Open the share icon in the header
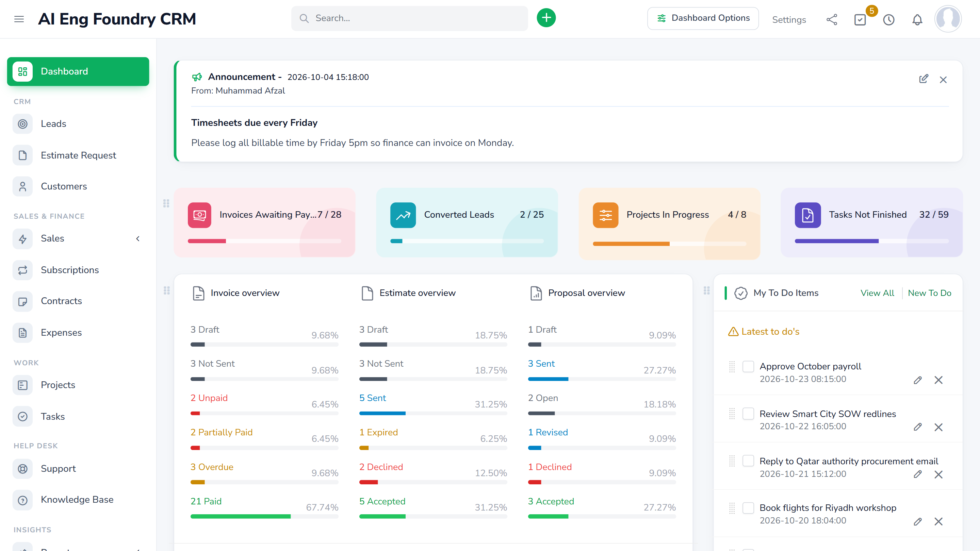Screen dimensions: 980x551 point(832,19)
